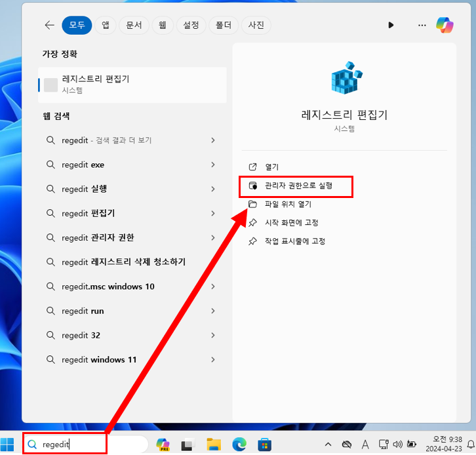Open suggestion regedit 레지스트리 삭제 청소하기
Viewport: 476px width, 455px height.
[131, 262]
